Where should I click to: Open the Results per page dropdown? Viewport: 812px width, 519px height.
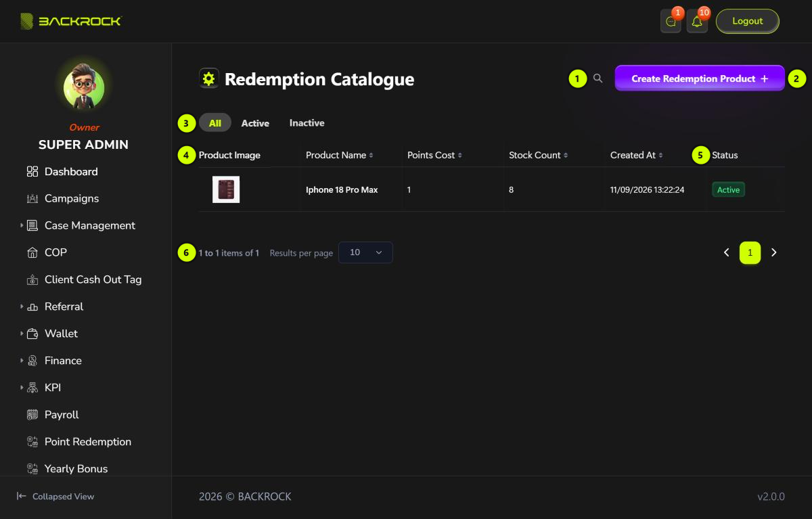pyautogui.click(x=365, y=252)
